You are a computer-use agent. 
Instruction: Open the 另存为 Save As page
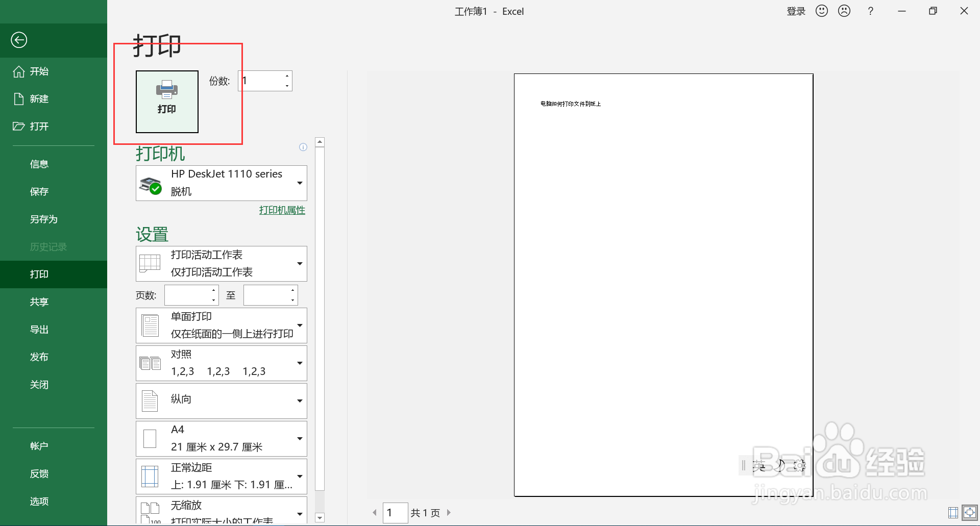point(54,219)
